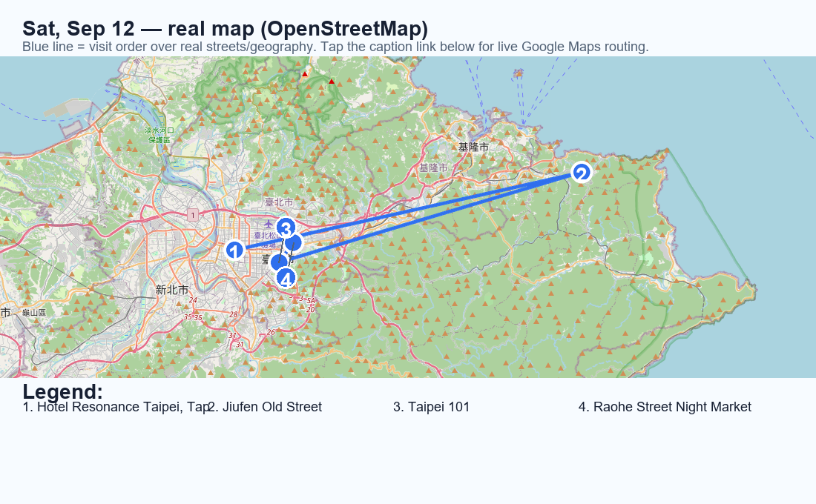
Task: Click legend entry Hotel Resonance Taipei
Action: click(x=116, y=407)
